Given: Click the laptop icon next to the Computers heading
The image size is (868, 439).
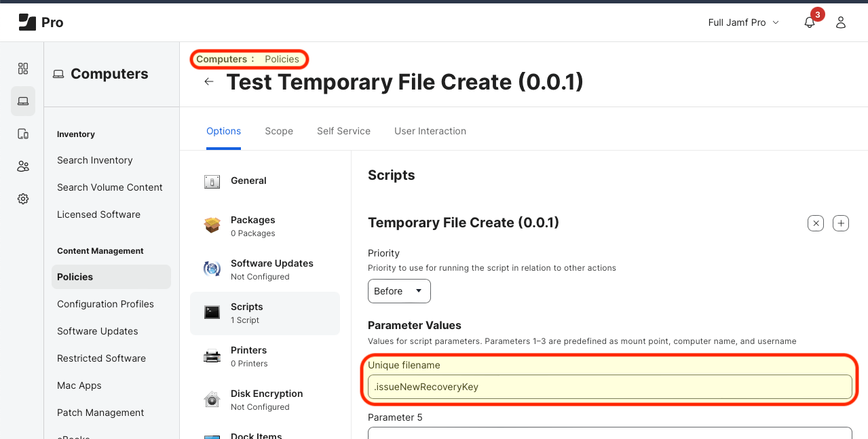Looking at the screenshot, I should click(x=58, y=74).
